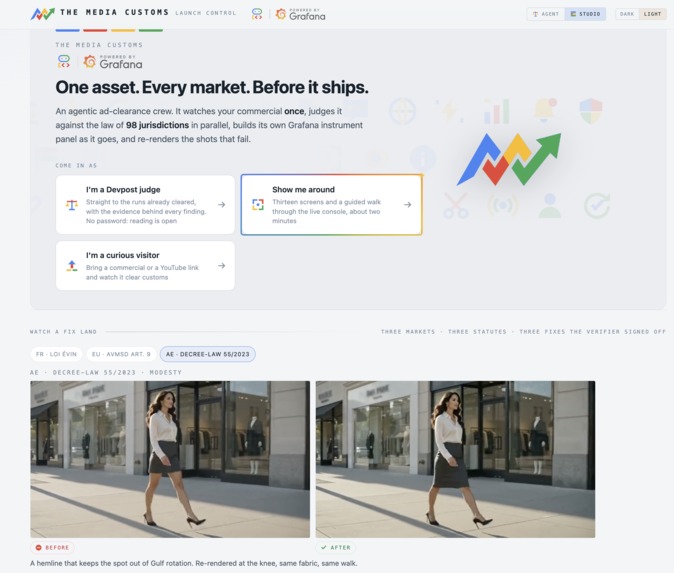
Task: Click the green After badge
Action: 336,548
